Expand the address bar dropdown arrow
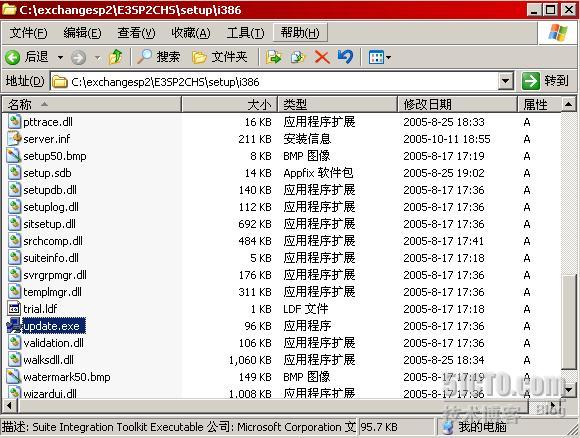The image size is (580, 438). pyautogui.click(x=505, y=81)
